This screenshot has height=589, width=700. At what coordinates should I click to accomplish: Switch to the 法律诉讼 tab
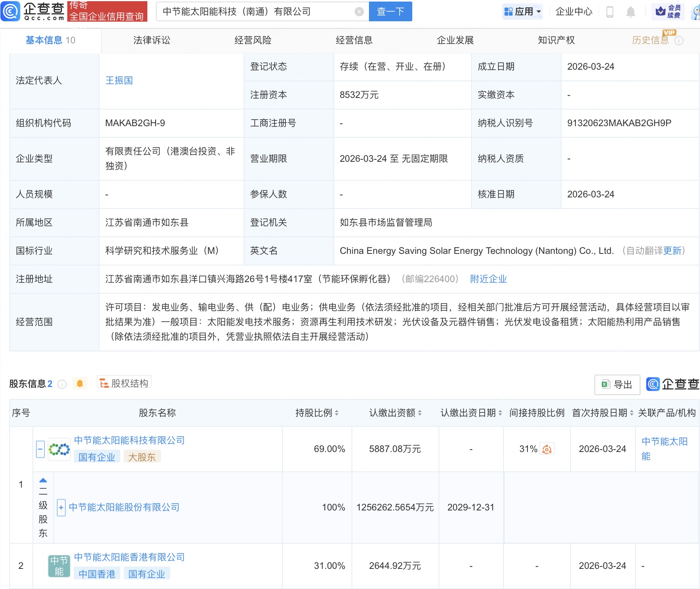[152, 40]
